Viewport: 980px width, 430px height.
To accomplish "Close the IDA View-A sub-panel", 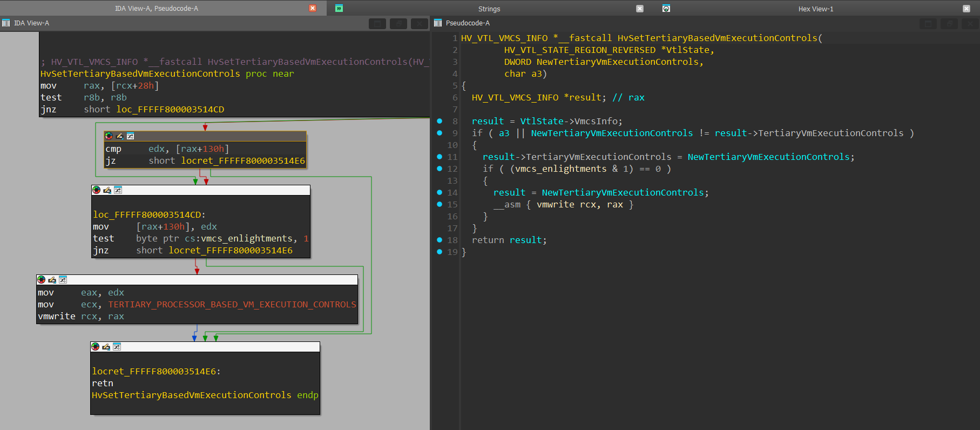I will 420,23.
